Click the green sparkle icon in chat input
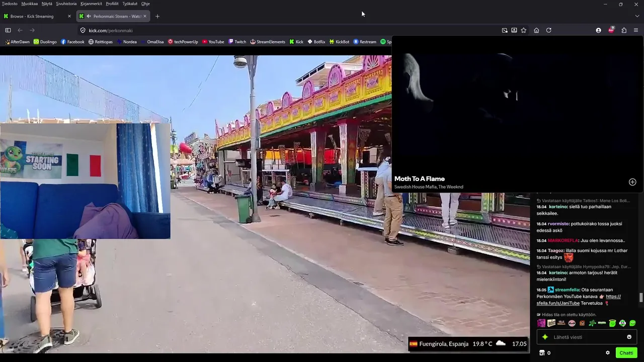The height and width of the screenshot is (362, 644). pyautogui.click(x=545, y=337)
